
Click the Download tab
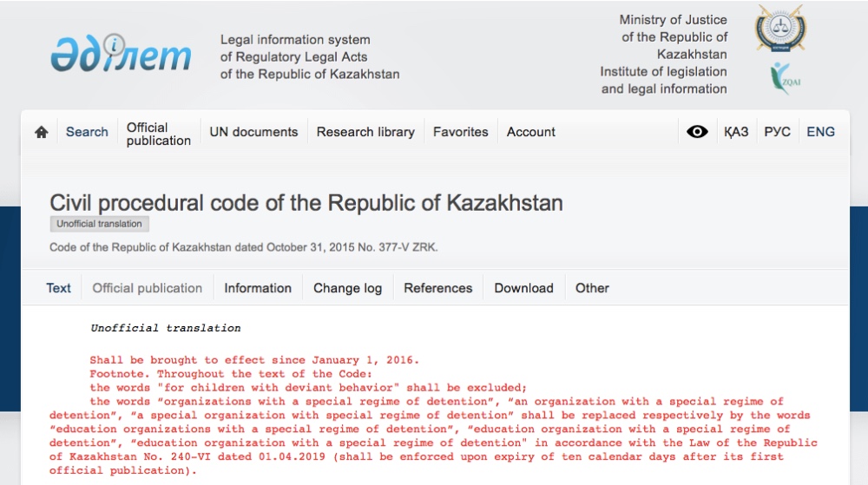[x=523, y=288]
